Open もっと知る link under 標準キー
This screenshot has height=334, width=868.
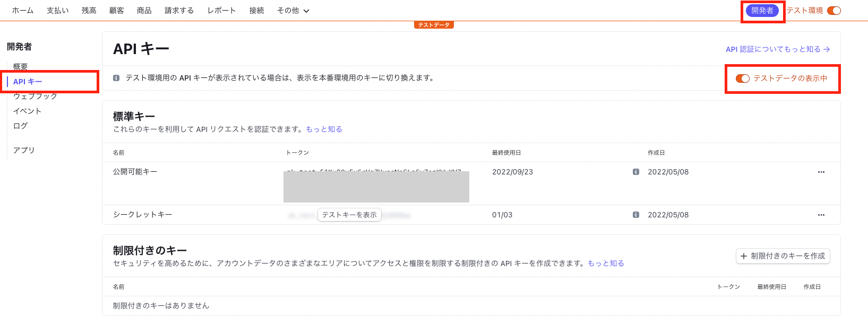tap(324, 129)
